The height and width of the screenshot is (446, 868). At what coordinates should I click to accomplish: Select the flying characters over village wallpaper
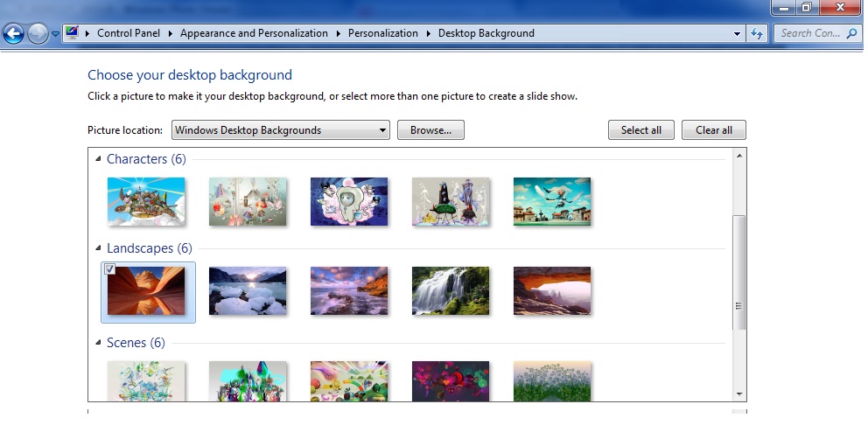coord(552,201)
